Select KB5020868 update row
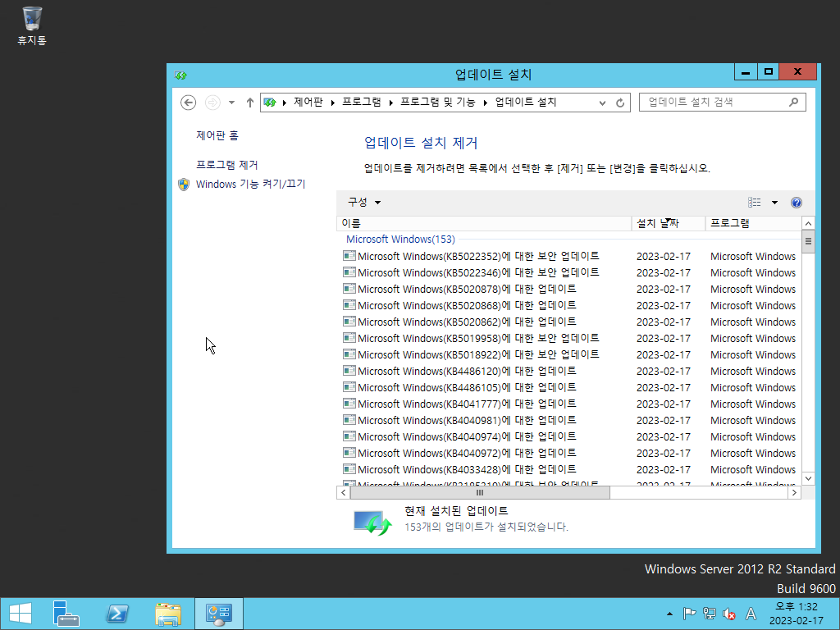 coord(571,305)
